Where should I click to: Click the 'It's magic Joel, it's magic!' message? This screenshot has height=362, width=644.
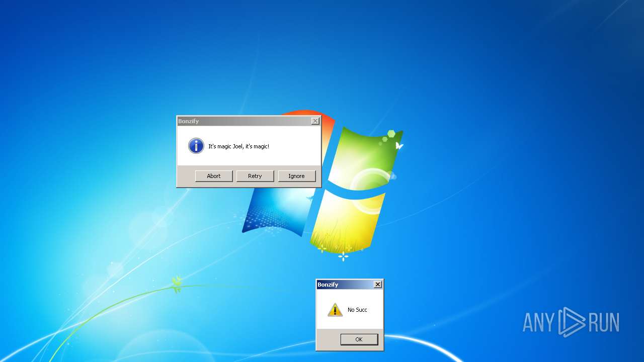click(239, 146)
